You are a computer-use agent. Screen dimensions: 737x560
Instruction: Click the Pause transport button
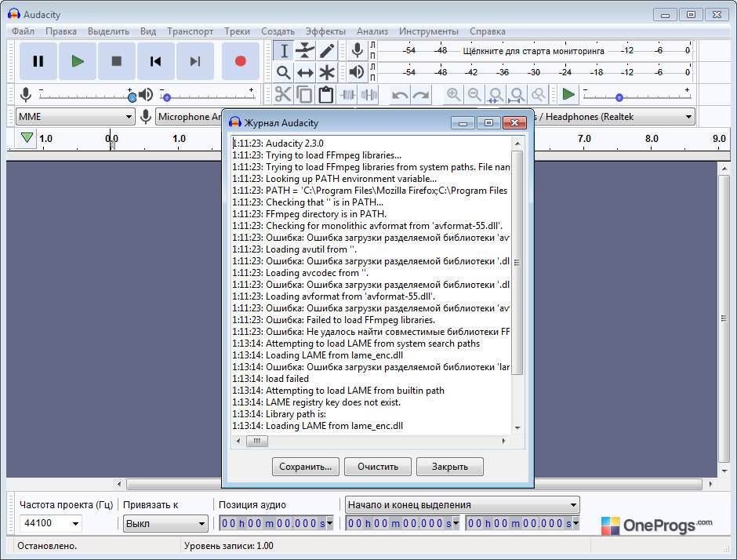[38, 61]
